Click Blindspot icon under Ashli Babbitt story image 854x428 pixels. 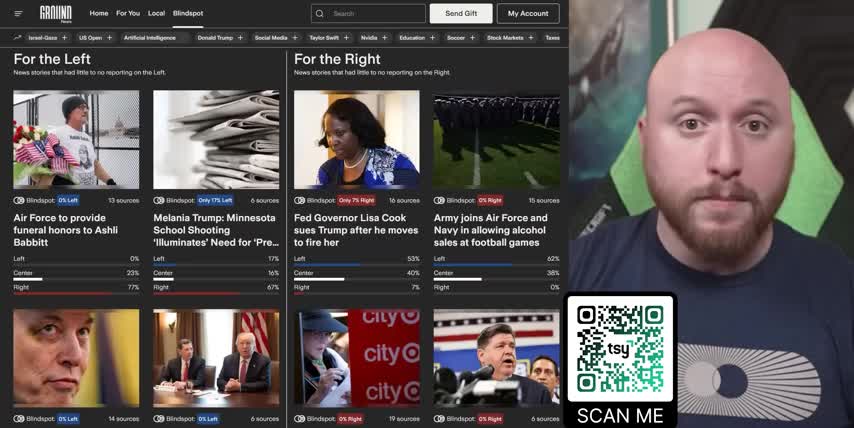[19, 200]
